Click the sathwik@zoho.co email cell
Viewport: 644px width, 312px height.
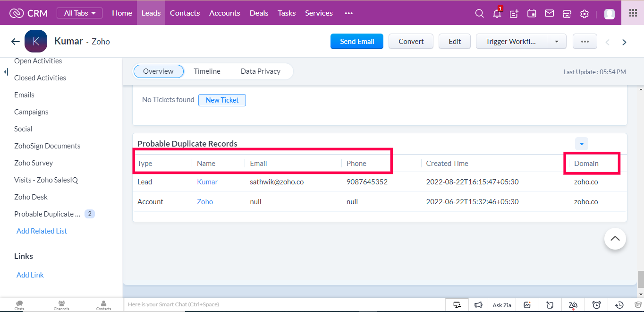pos(277,182)
